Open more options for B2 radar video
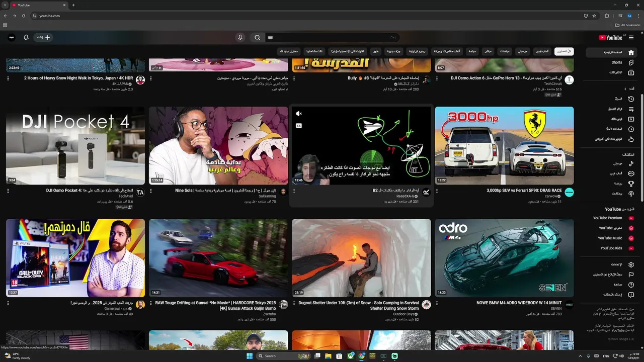This screenshot has height=362, width=644. coord(294,191)
